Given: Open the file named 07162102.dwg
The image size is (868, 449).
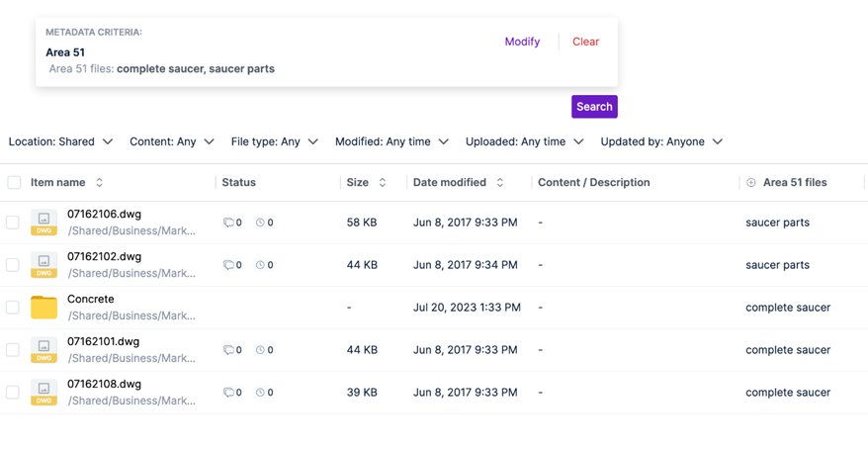Looking at the screenshot, I should [104, 256].
